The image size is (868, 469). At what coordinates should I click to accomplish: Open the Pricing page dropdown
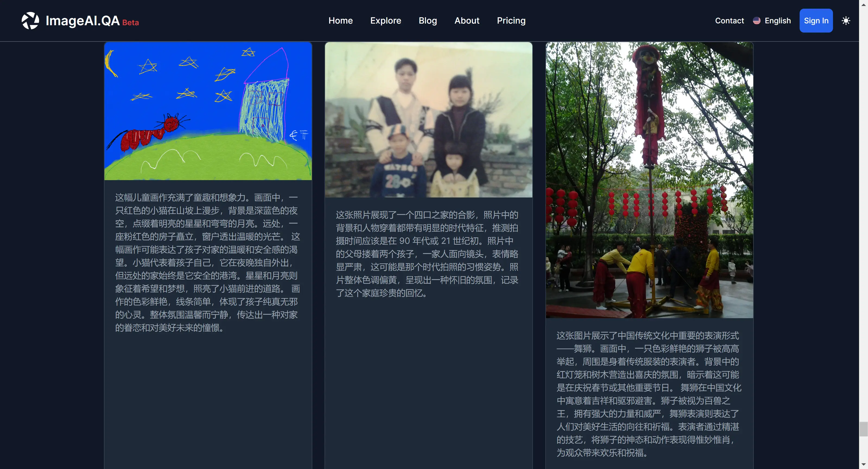(x=511, y=20)
